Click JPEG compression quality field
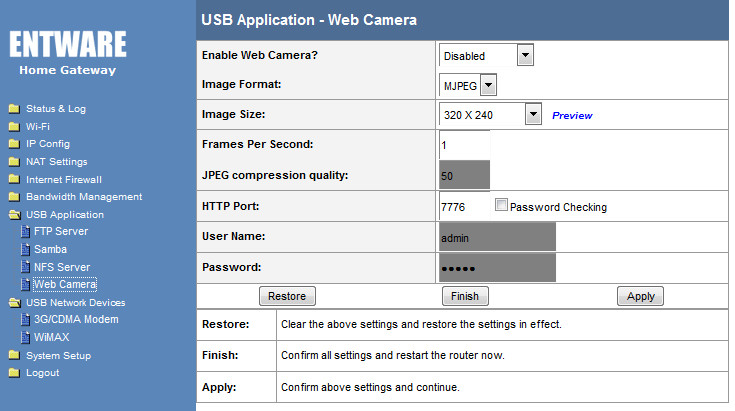 point(465,175)
